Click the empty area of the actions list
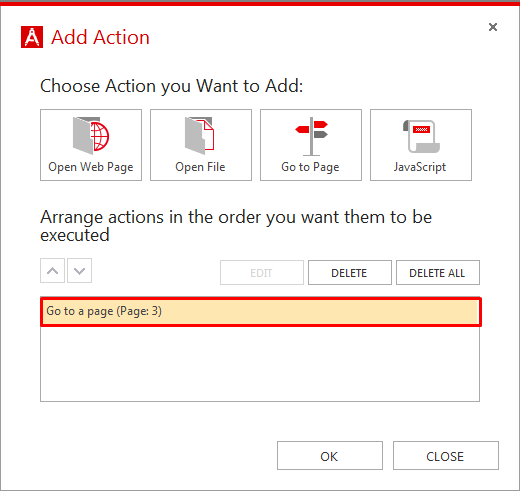The width and height of the screenshot is (520, 491). point(260,364)
